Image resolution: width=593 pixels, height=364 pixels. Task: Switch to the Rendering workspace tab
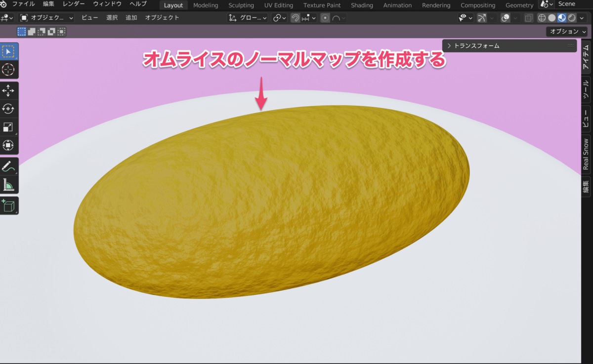pyautogui.click(x=436, y=5)
